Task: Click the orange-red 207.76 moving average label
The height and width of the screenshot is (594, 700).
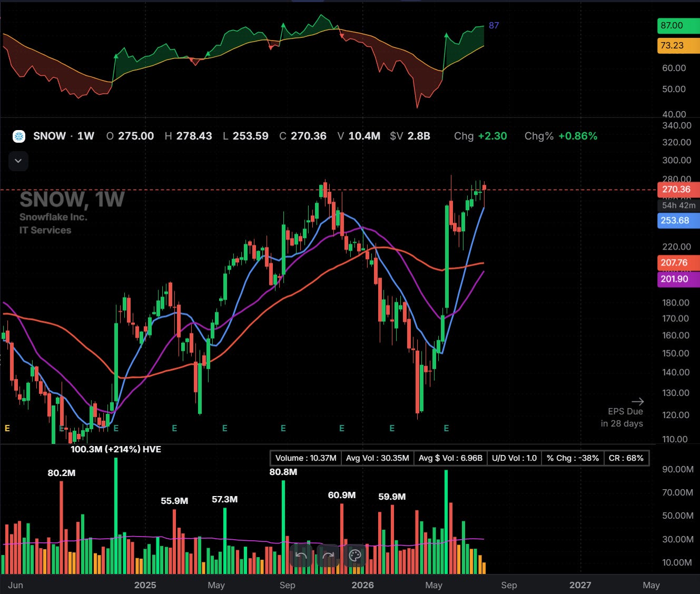Action: pos(678,263)
